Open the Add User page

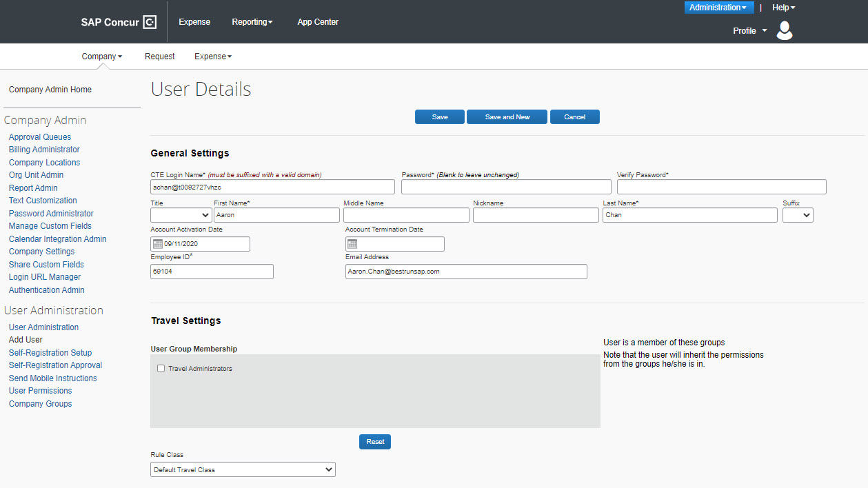tap(25, 339)
